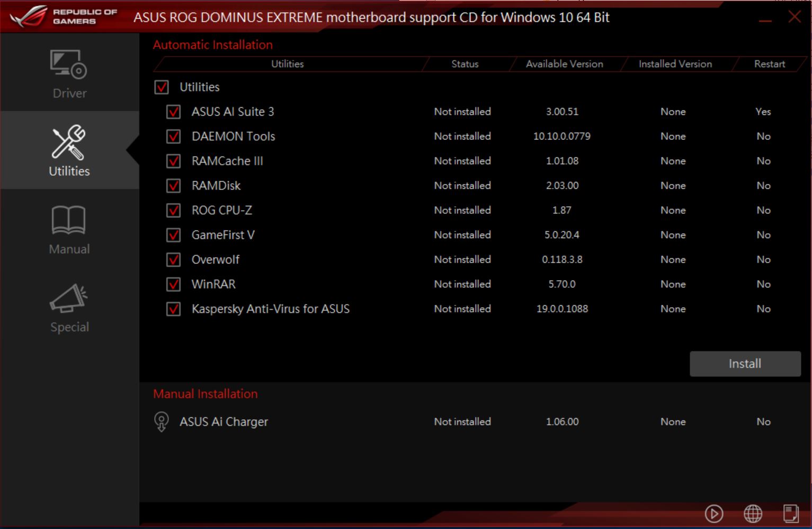Screen dimensions: 812x529
Task: Uncheck Kaspersky Anti-Virus for ASUS checkbox
Action: pos(173,309)
